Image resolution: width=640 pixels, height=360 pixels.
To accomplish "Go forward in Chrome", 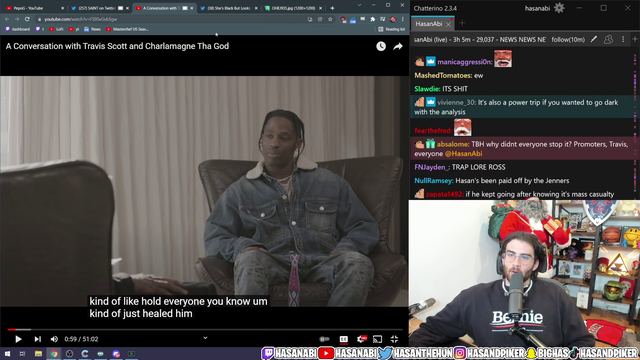I will coord(17,19).
